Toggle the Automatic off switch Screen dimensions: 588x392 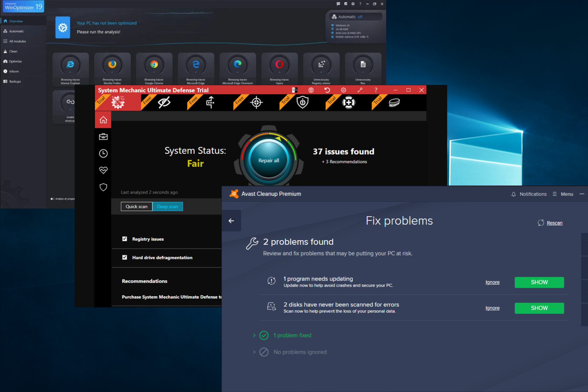click(356, 17)
